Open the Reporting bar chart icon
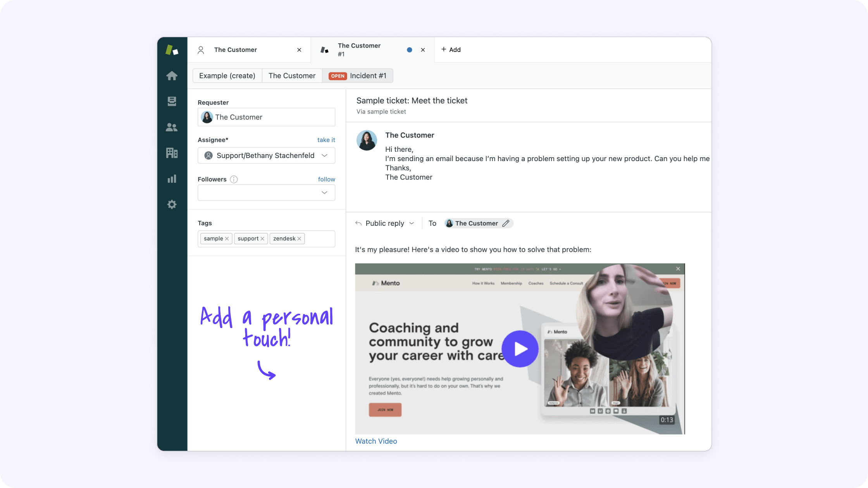Viewport: 868px width, 488px height. 172,179
